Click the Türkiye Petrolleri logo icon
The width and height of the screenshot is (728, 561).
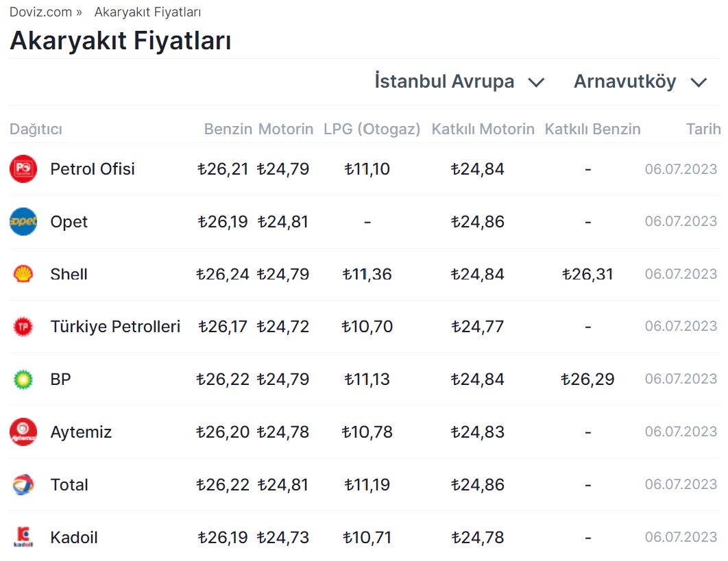click(x=23, y=327)
